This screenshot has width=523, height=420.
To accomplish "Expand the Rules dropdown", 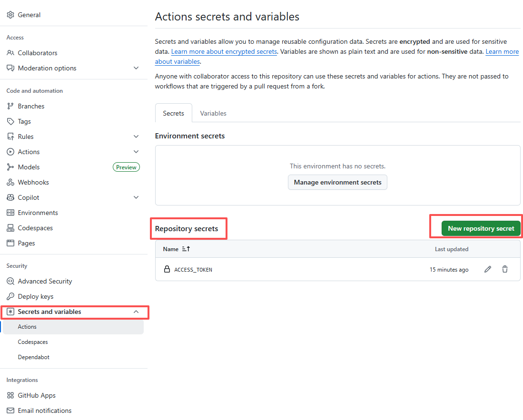I will pyautogui.click(x=136, y=137).
